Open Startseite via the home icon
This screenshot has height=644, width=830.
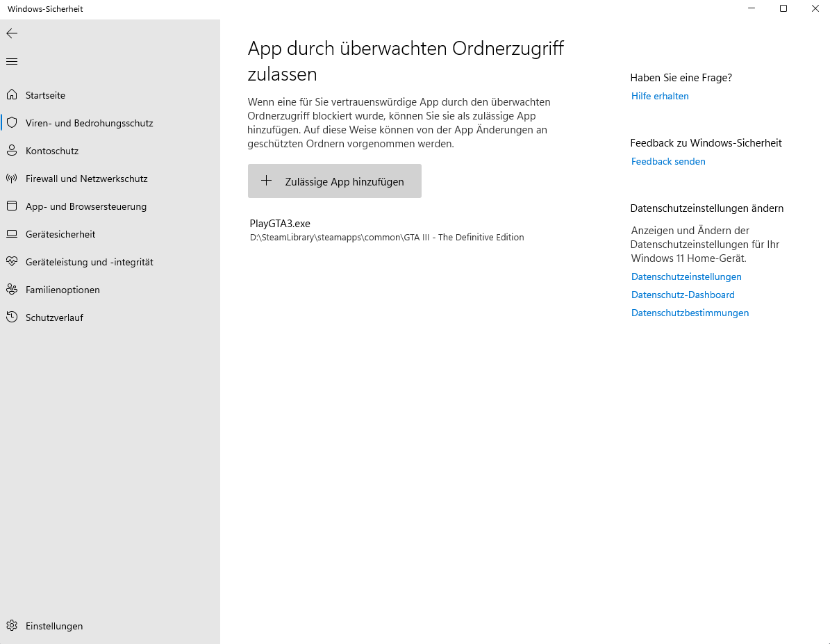coord(12,94)
